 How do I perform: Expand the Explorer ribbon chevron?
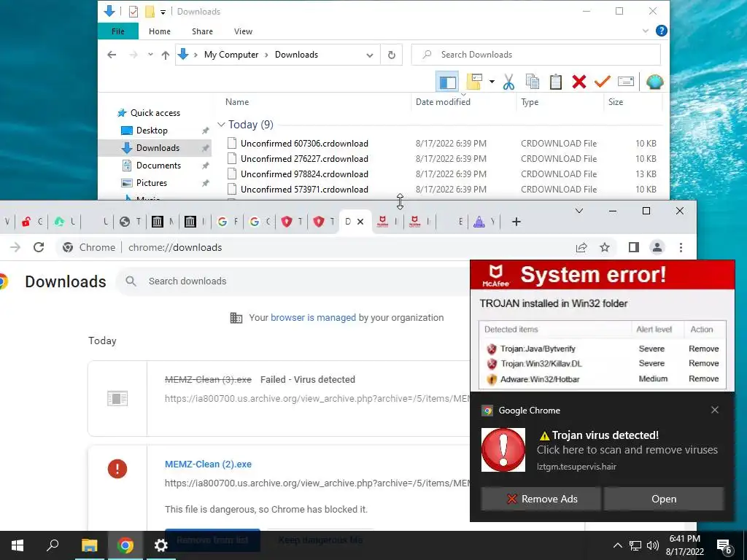[x=646, y=31]
